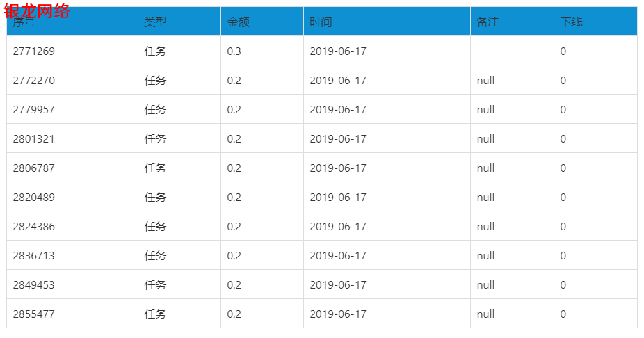The width and height of the screenshot is (644, 338).
Task: Click serial number 2824386 cell
Action: click(72, 226)
